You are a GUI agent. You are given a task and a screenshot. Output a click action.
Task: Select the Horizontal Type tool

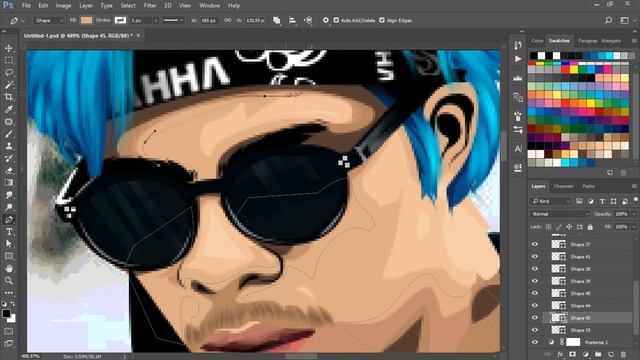click(9, 232)
